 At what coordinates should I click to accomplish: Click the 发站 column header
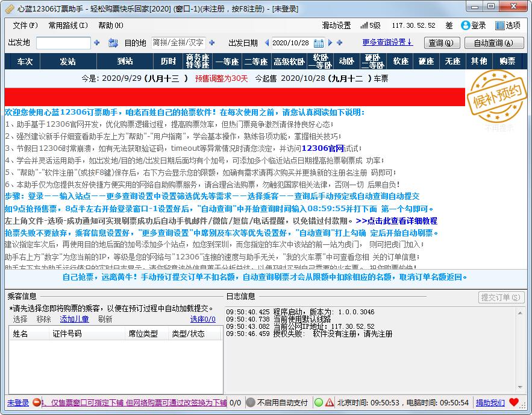pyautogui.click(x=68, y=61)
